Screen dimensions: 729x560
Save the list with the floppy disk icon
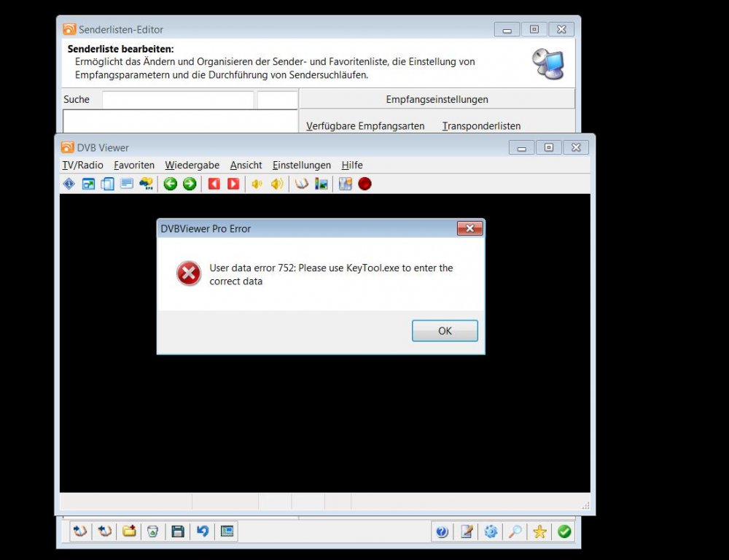click(178, 531)
